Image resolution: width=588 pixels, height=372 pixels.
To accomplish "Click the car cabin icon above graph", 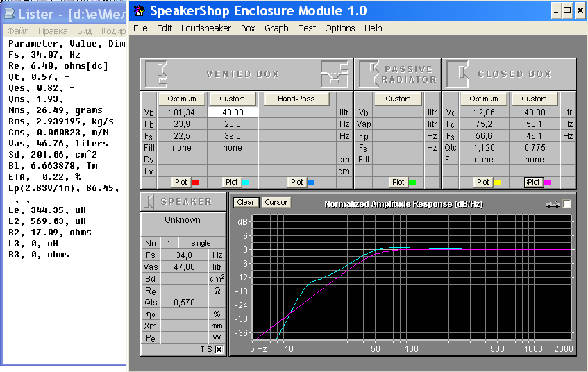I will tap(553, 204).
